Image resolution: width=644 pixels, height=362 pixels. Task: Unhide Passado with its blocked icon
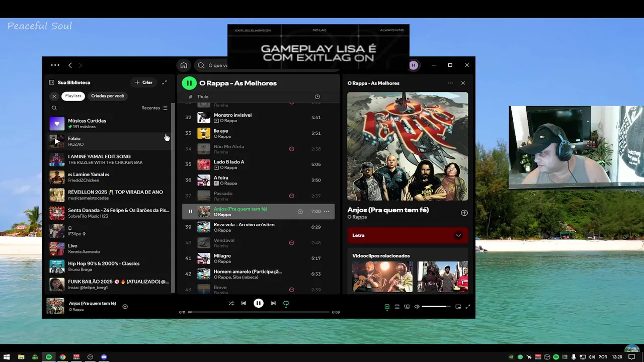click(x=291, y=196)
